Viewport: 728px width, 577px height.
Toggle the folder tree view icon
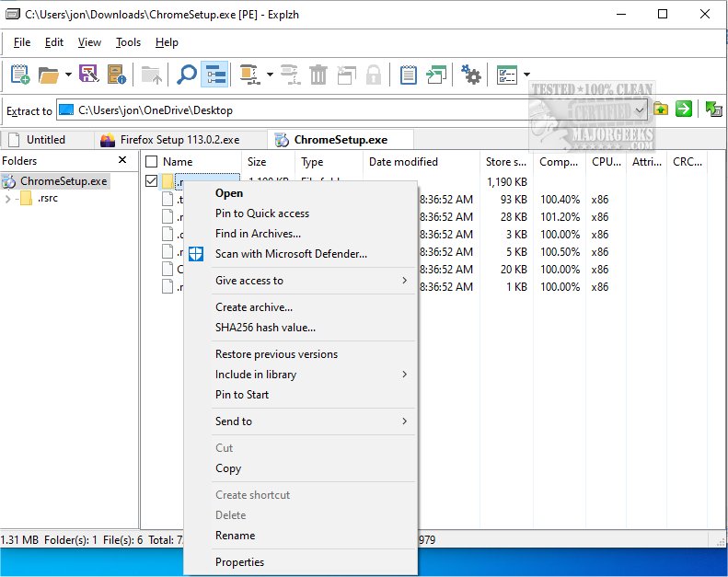click(x=214, y=75)
